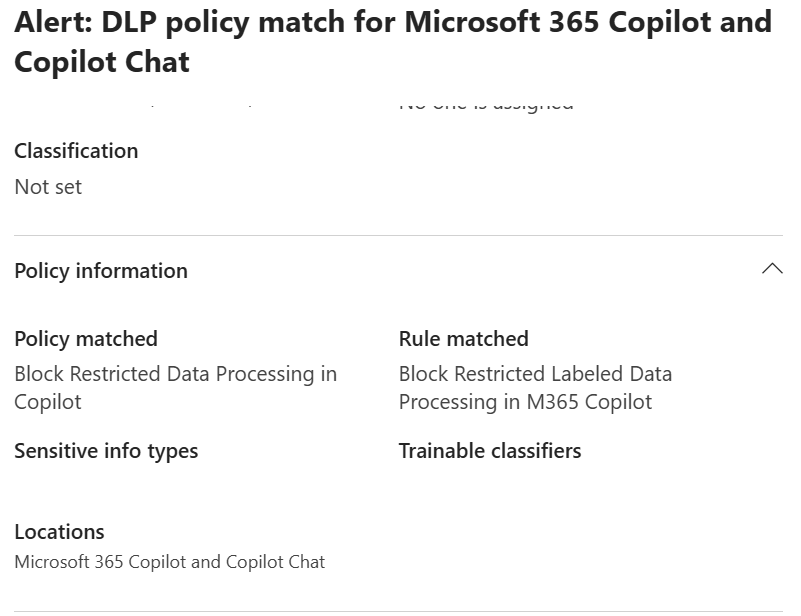Click the 'Trainable classifiers' label

[x=490, y=451]
